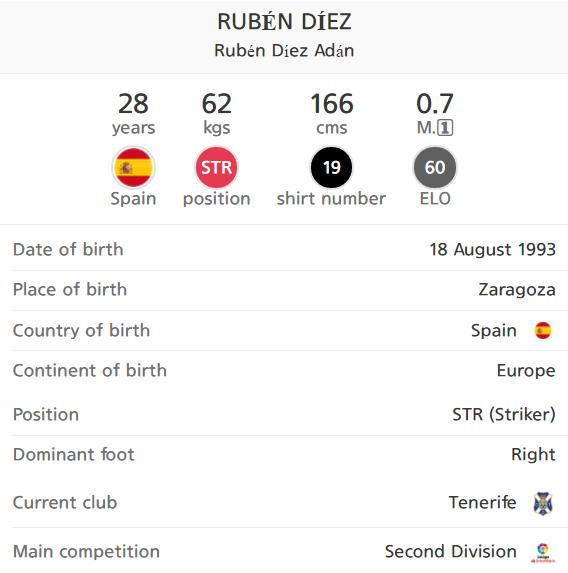Click the Second Division league logo
Image resolution: width=568 pixels, height=573 pixels.
pos(543,553)
